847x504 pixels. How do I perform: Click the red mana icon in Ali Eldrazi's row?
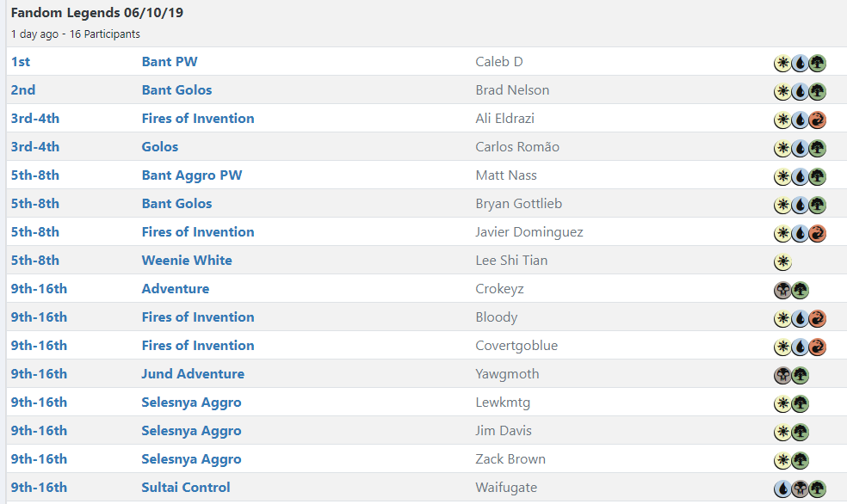point(817,120)
